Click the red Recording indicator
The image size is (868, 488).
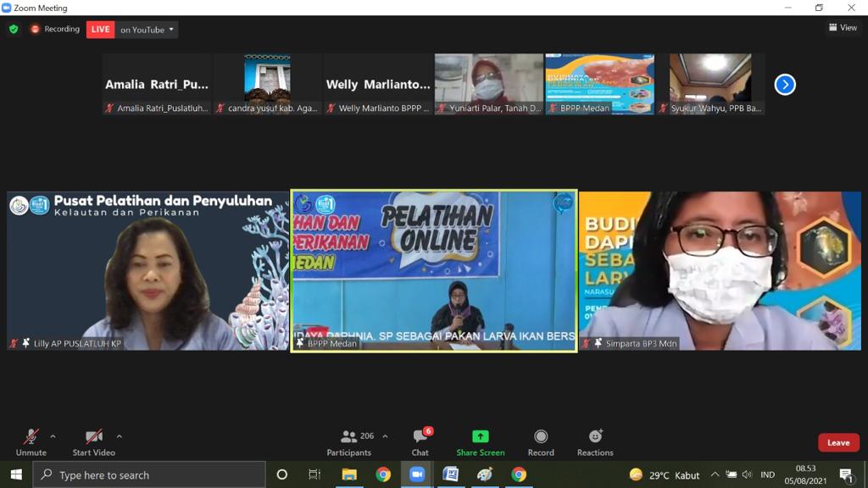pyautogui.click(x=55, y=30)
